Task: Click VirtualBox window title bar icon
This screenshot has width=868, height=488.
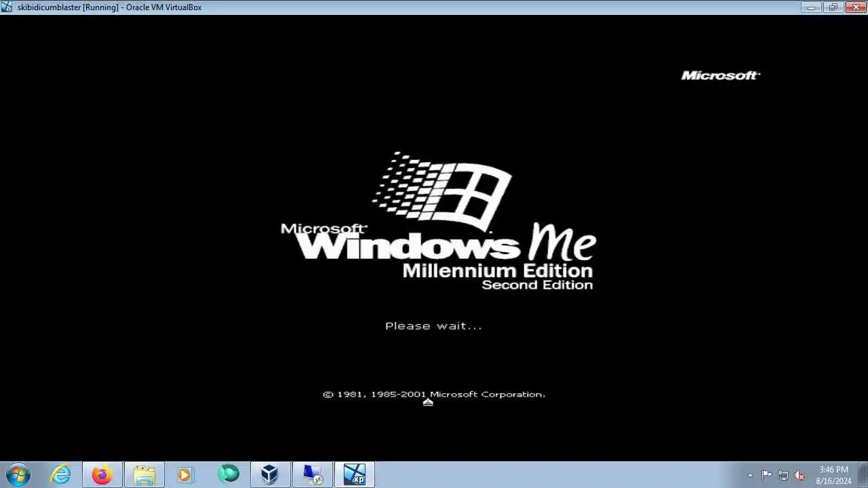Action: tap(7, 7)
